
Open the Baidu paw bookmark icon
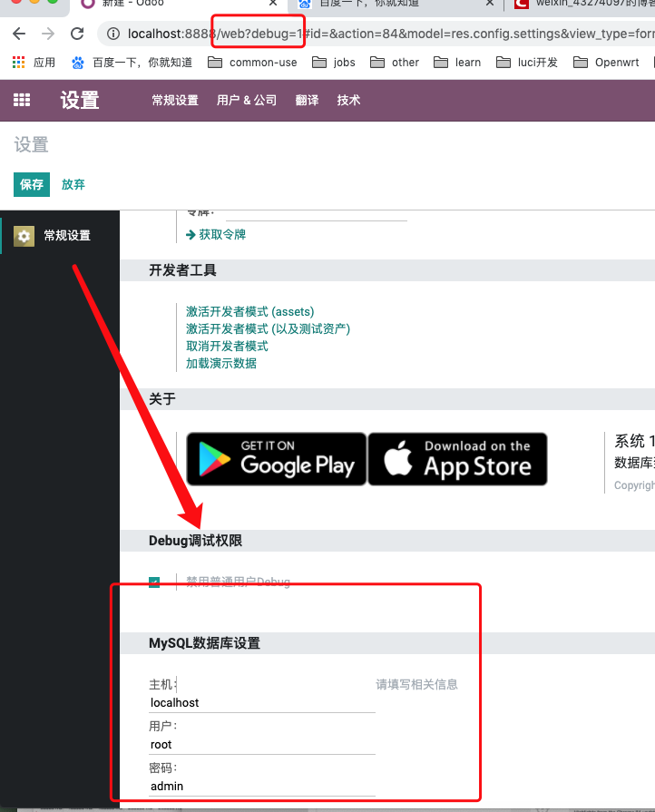coord(78,63)
